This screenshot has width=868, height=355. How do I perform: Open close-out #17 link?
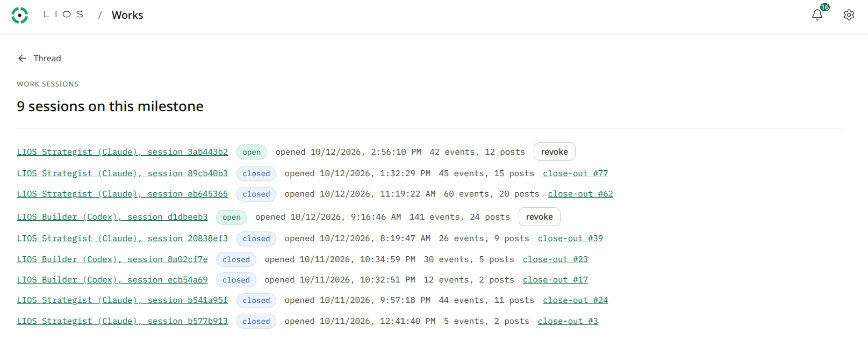point(555,280)
